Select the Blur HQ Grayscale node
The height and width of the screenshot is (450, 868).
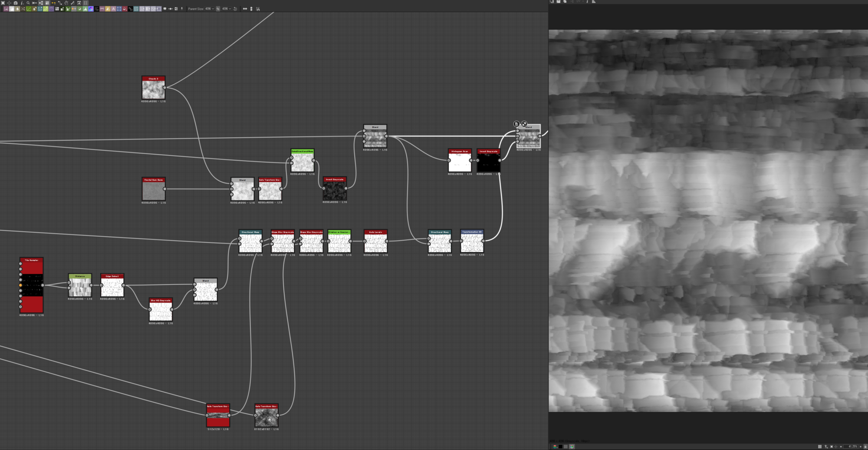coord(161,309)
